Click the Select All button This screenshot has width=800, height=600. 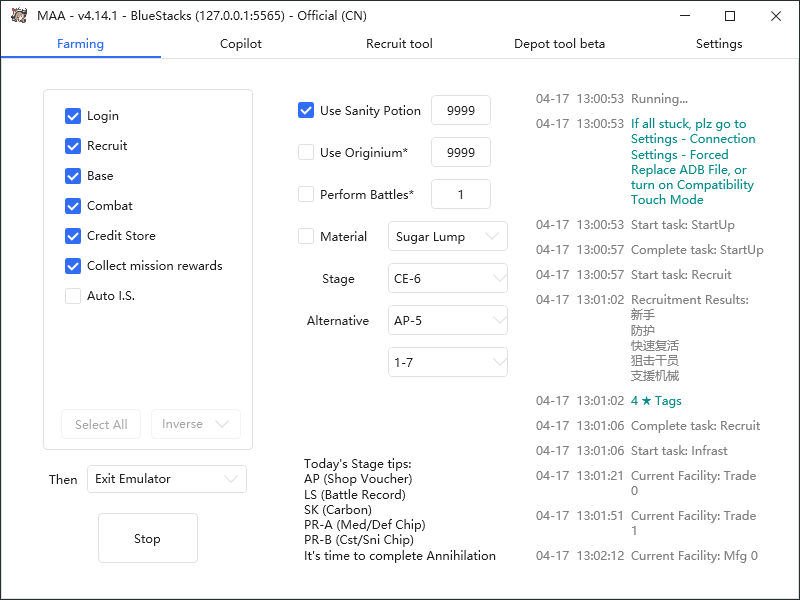coord(101,424)
